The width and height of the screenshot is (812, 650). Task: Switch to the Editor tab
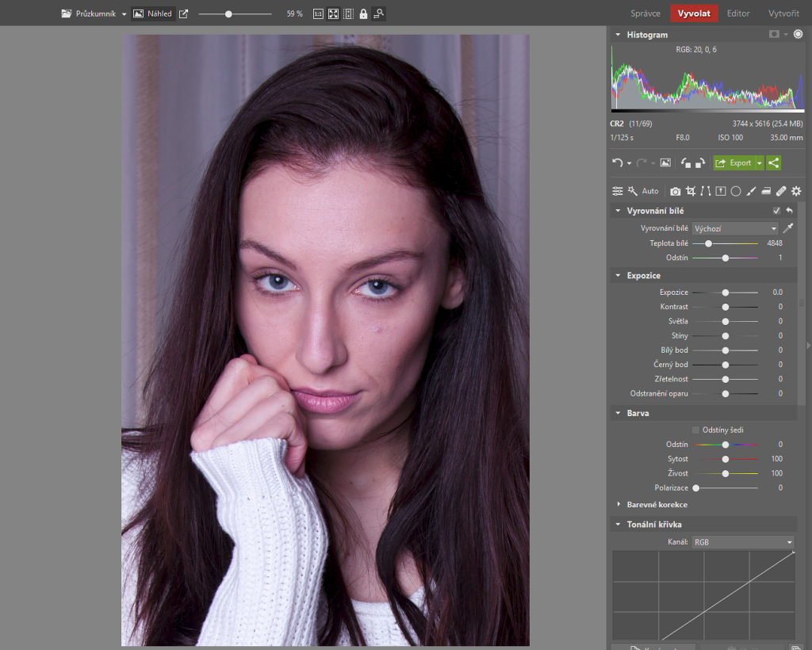(738, 13)
